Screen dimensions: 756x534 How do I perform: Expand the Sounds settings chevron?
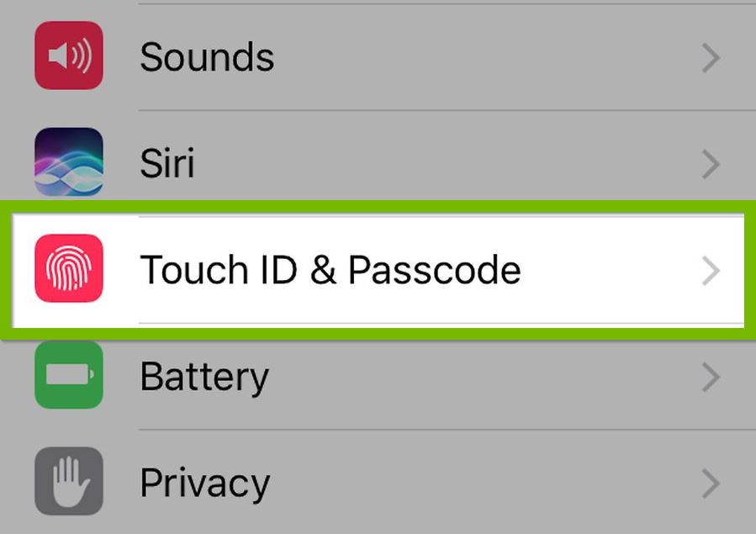click(711, 56)
